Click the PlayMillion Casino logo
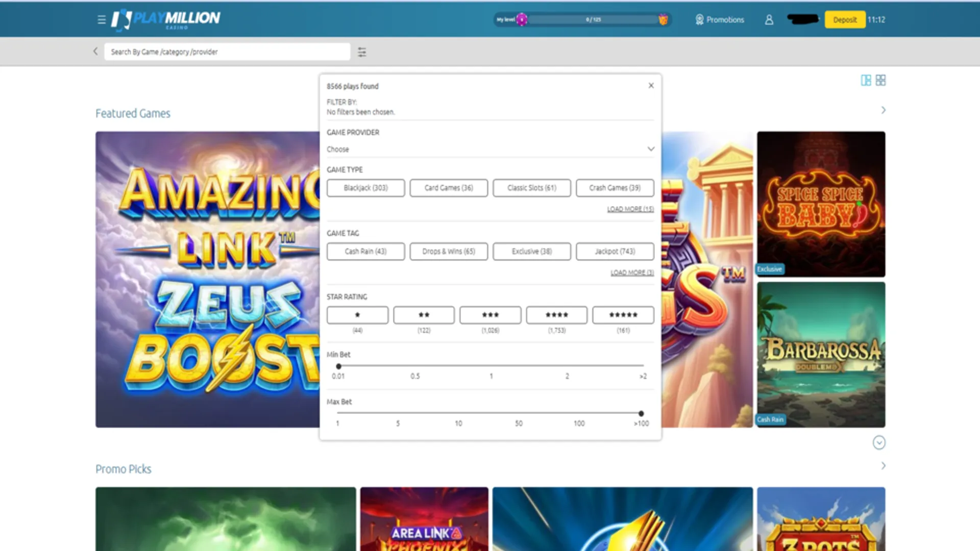Image resolution: width=980 pixels, height=551 pixels. (166, 20)
